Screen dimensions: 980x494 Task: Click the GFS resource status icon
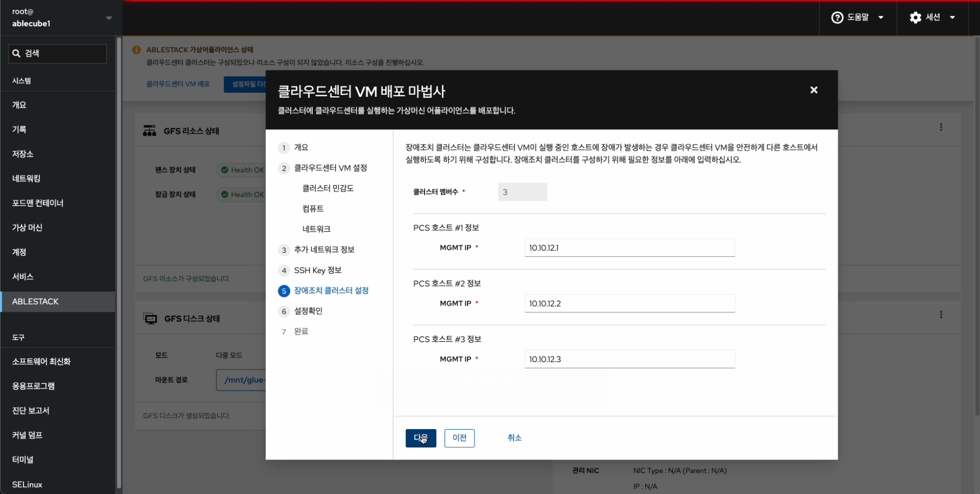150,131
